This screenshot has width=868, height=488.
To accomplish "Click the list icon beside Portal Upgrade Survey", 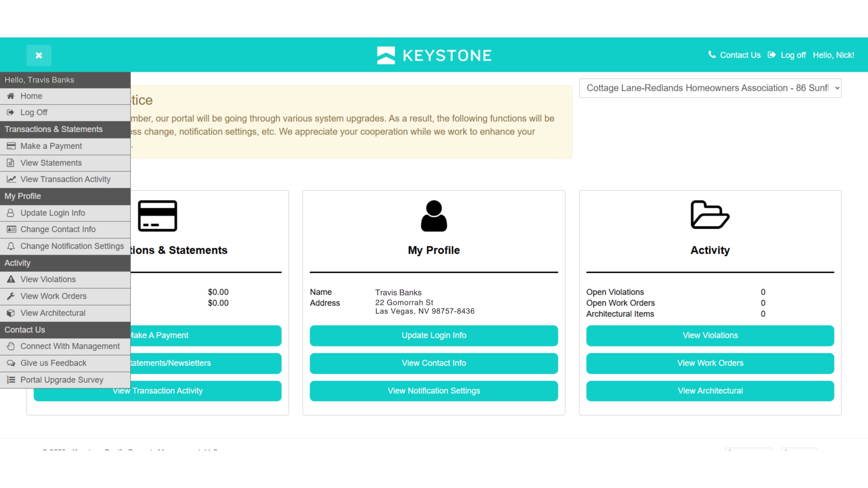I will (11, 380).
